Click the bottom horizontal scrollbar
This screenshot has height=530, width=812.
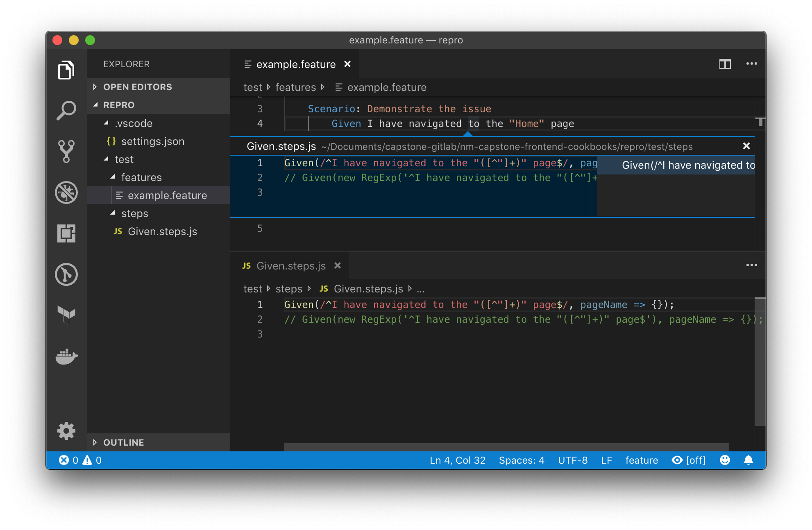(506, 446)
